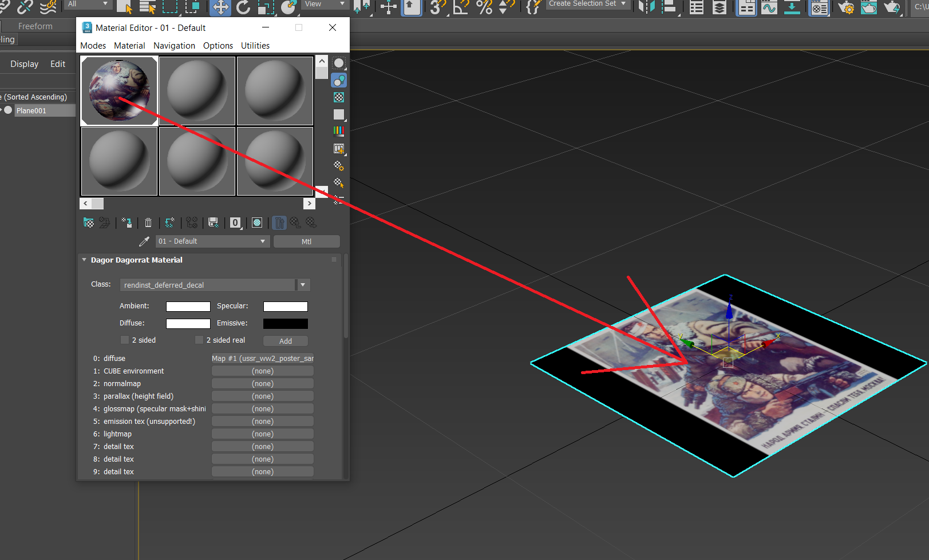Viewport: 929px width, 560px height.
Task: Click Select by Material icon
Action: tap(339, 183)
